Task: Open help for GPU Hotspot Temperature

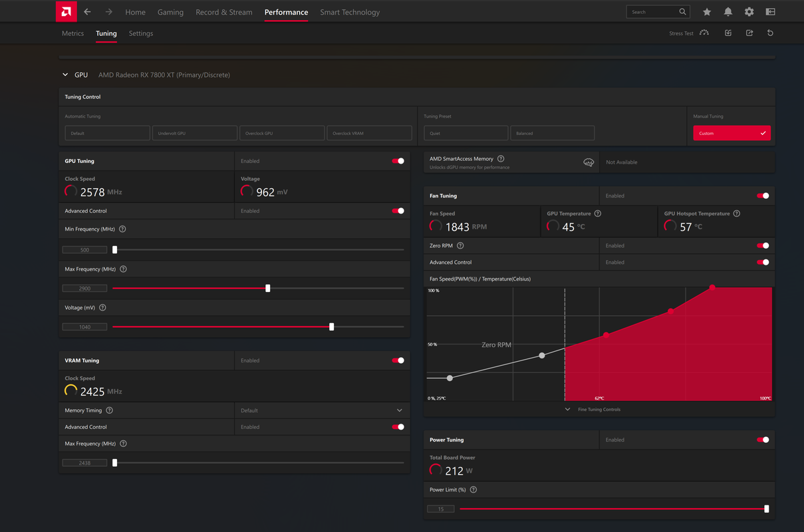Action: tap(737, 213)
